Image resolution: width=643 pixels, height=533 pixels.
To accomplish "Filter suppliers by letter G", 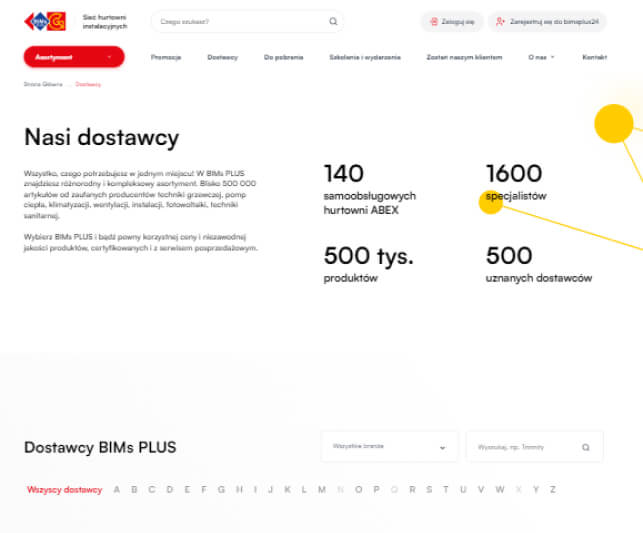I will click(x=221, y=490).
